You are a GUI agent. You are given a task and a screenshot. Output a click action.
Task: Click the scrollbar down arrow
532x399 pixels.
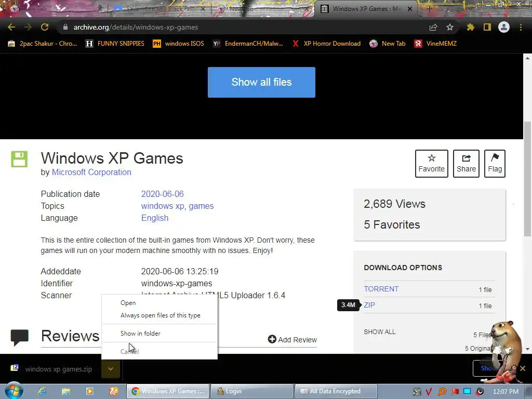click(527, 349)
